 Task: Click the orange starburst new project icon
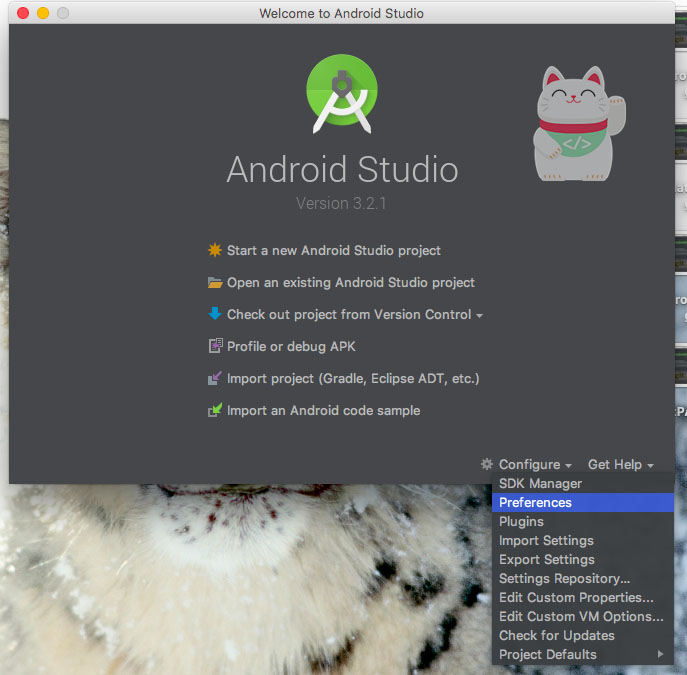215,250
